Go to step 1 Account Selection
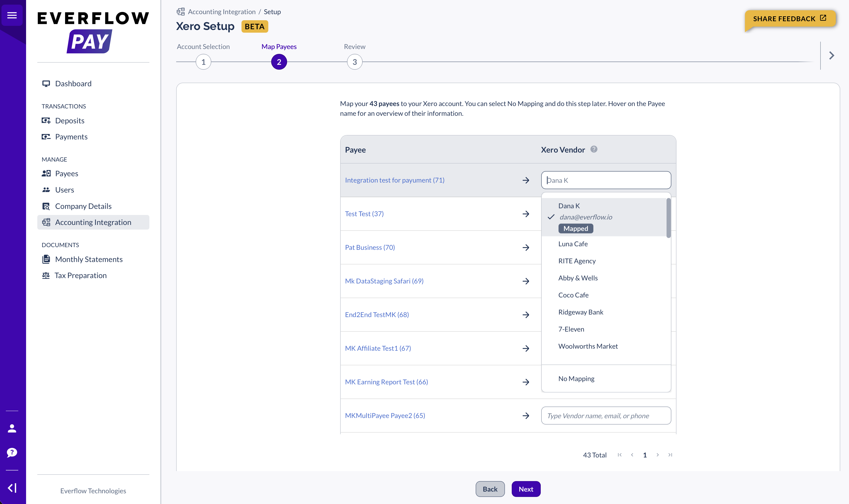The height and width of the screenshot is (504, 849). pyautogui.click(x=203, y=62)
